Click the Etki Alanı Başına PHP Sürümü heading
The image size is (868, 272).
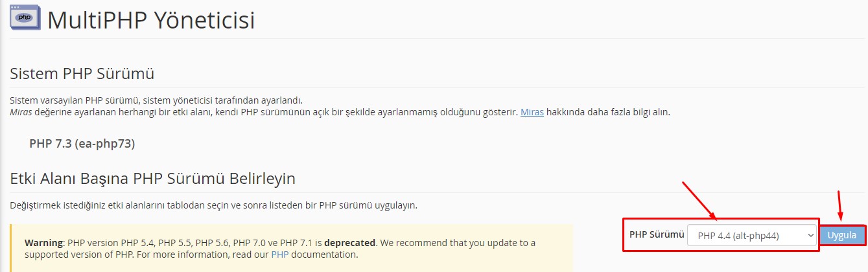coord(152,178)
